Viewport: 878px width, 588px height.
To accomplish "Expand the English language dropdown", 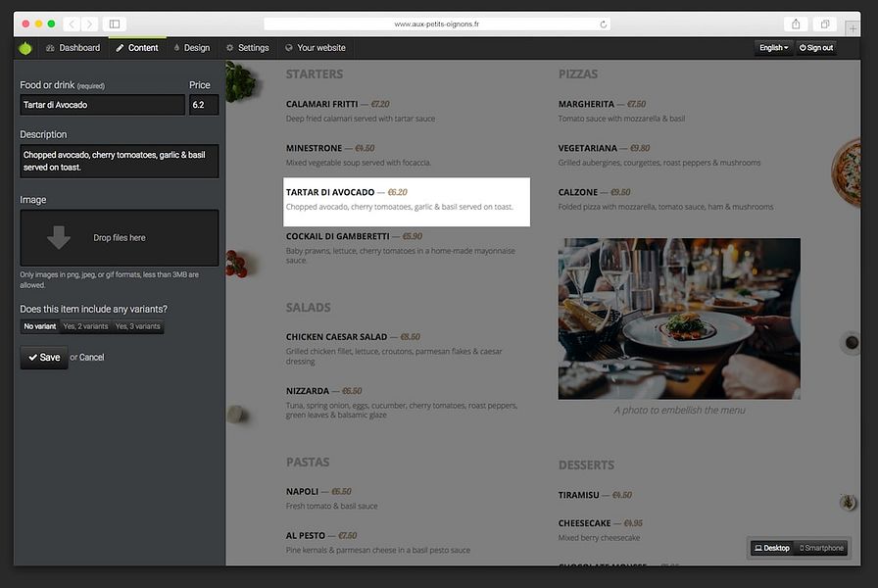I will pyautogui.click(x=773, y=48).
